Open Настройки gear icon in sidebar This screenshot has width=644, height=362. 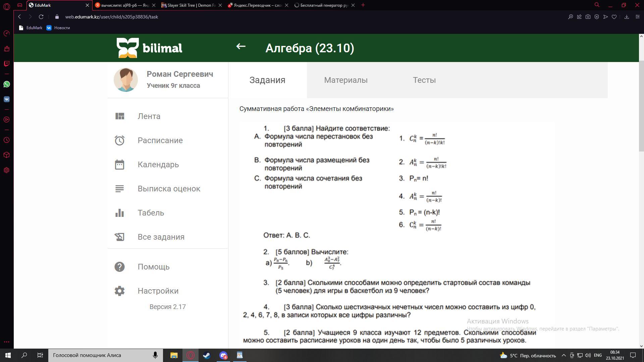(x=120, y=291)
